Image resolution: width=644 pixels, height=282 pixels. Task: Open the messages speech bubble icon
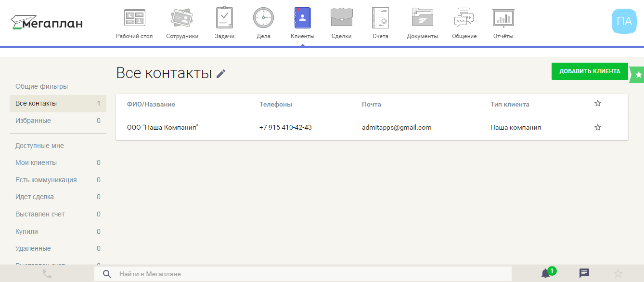click(x=584, y=273)
